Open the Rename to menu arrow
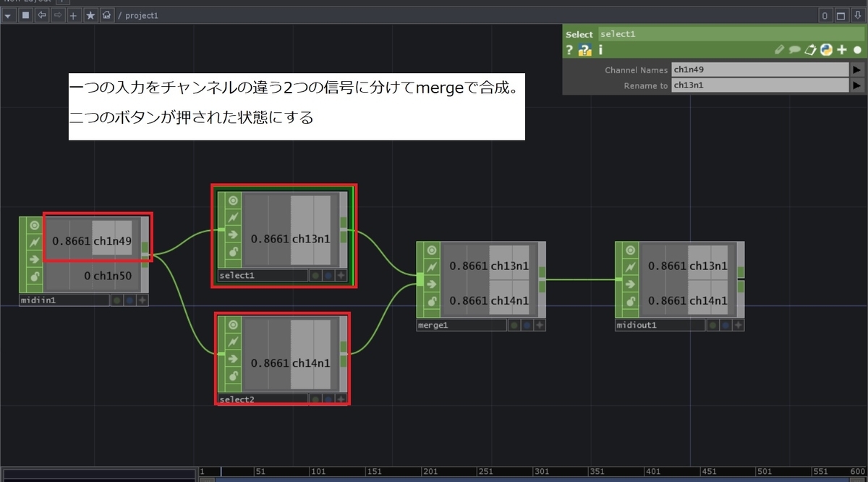The height and width of the screenshot is (482, 868). coord(857,85)
